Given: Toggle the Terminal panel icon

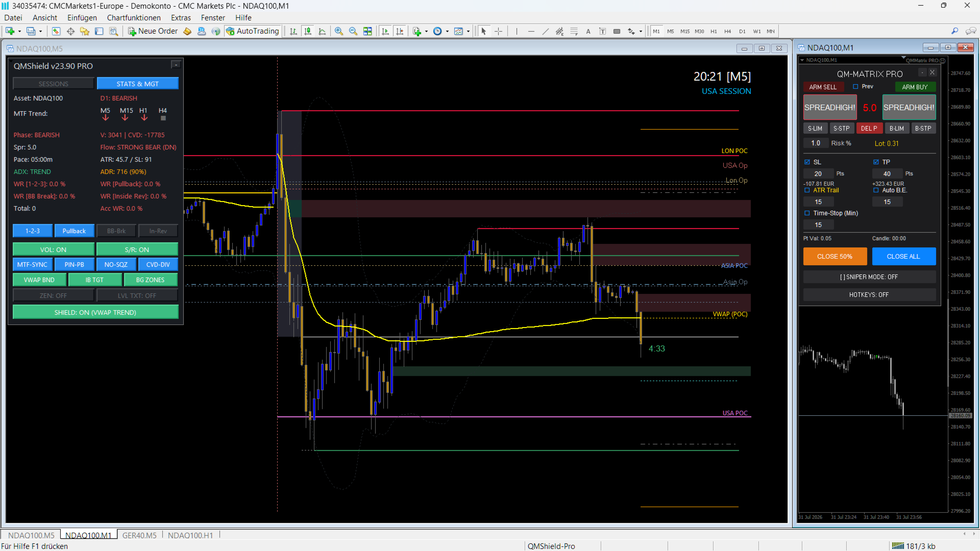Looking at the screenshot, I should 99,32.
